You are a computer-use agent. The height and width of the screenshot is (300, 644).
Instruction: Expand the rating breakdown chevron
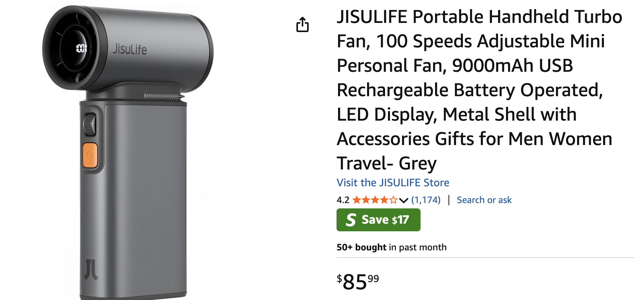pos(404,200)
